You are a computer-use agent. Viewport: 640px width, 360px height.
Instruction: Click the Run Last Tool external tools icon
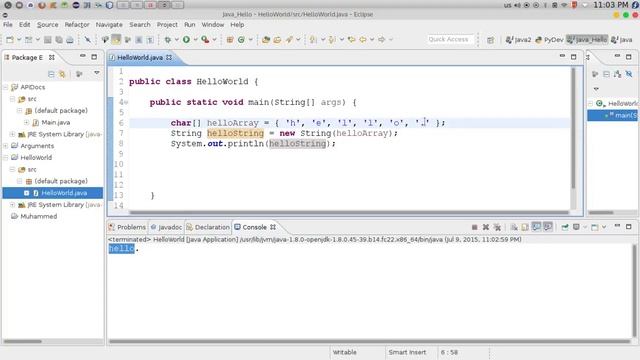coord(205,40)
